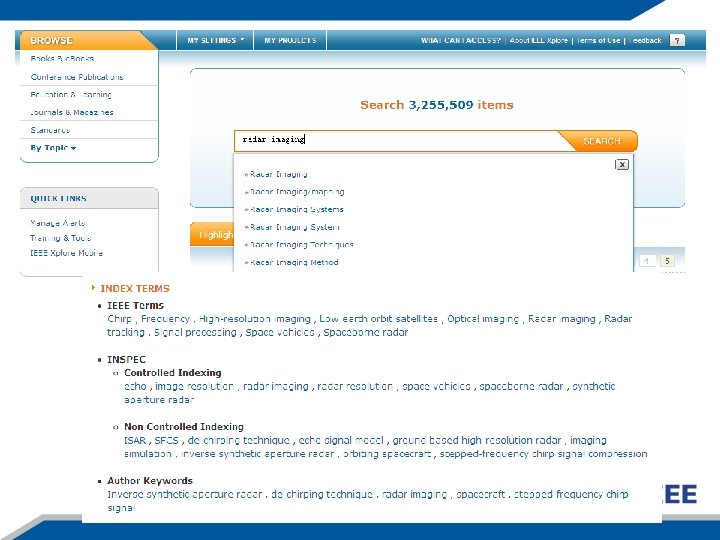
Task: Click the image resolution controlled term
Action: pyautogui.click(x=195, y=387)
